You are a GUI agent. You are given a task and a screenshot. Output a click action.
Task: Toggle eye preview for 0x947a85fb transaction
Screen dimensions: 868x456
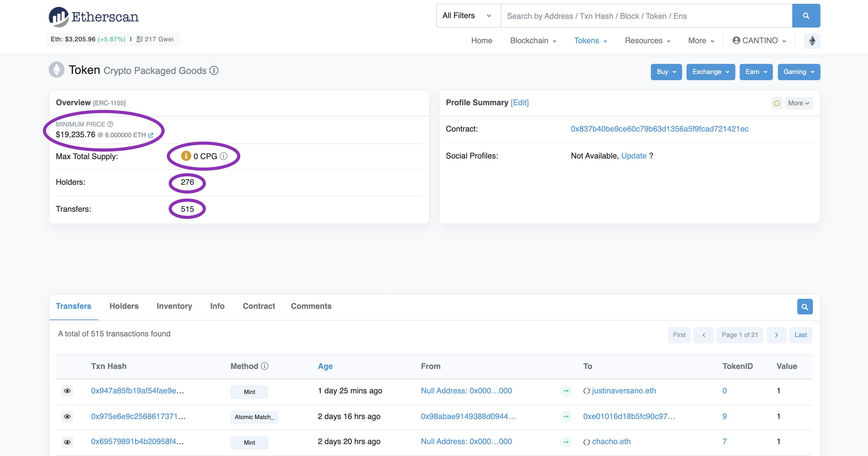pyautogui.click(x=67, y=391)
